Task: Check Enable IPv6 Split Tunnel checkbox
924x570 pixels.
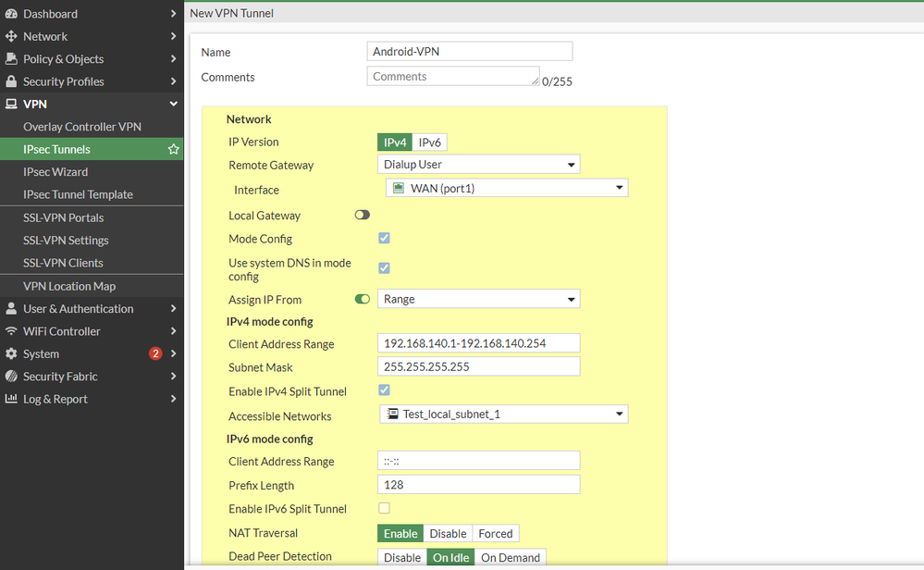Action: coord(384,508)
